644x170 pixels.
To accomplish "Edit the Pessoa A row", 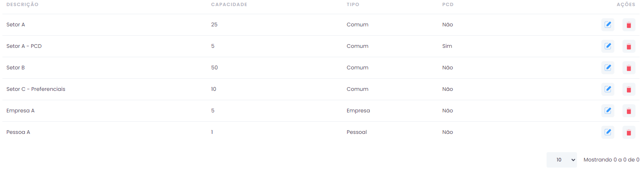I will (x=607, y=132).
